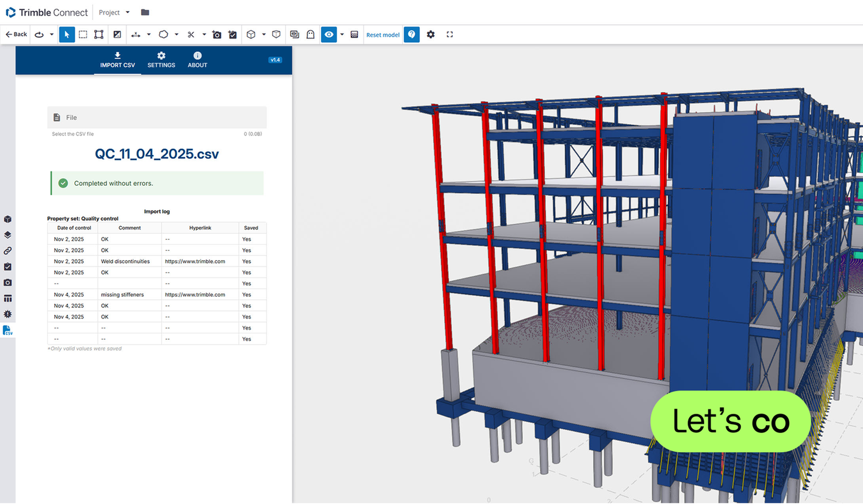
Task: Open the ToDos clipboard icon in sidebar
Action: click(7, 266)
